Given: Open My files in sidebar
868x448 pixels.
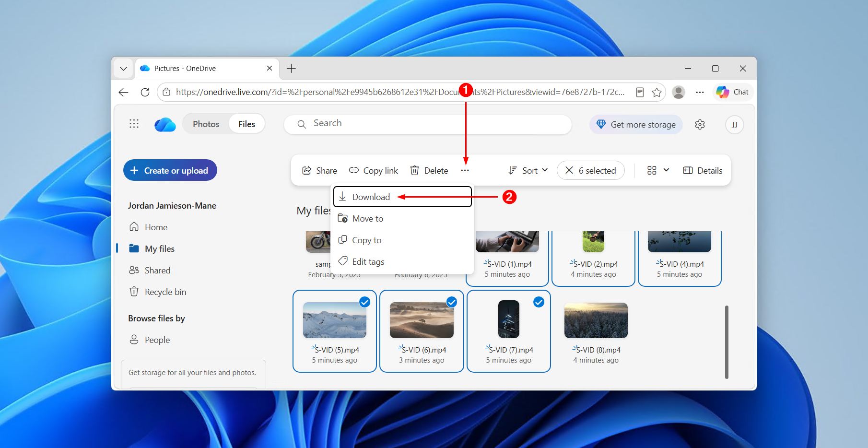Looking at the screenshot, I should pos(152,248).
